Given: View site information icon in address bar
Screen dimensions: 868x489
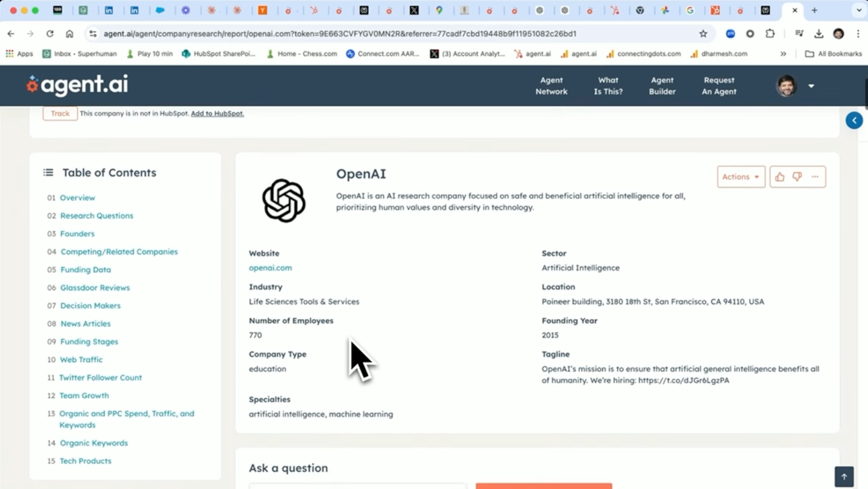Looking at the screenshot, I should click(x=93, y=34).
